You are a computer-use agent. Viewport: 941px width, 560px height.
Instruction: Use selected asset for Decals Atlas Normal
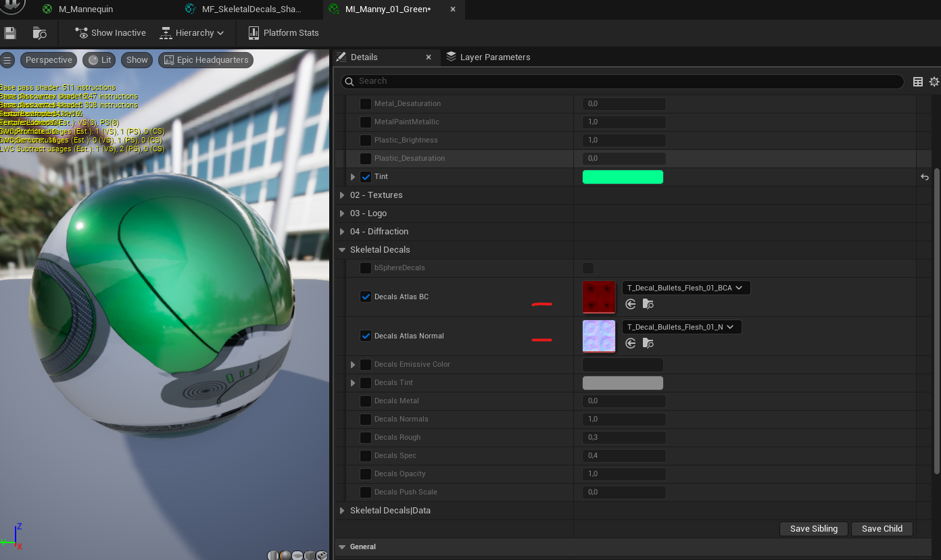tap(631, 343)
